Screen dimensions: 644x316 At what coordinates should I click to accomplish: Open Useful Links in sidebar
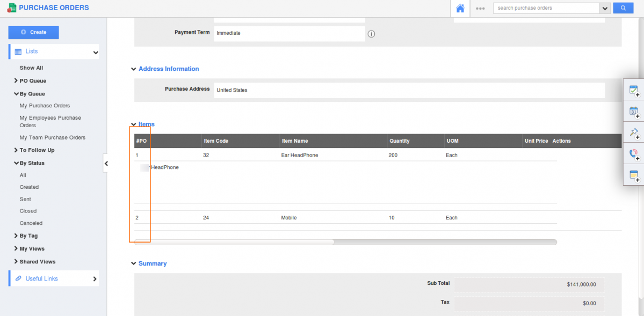pos(54,278)
